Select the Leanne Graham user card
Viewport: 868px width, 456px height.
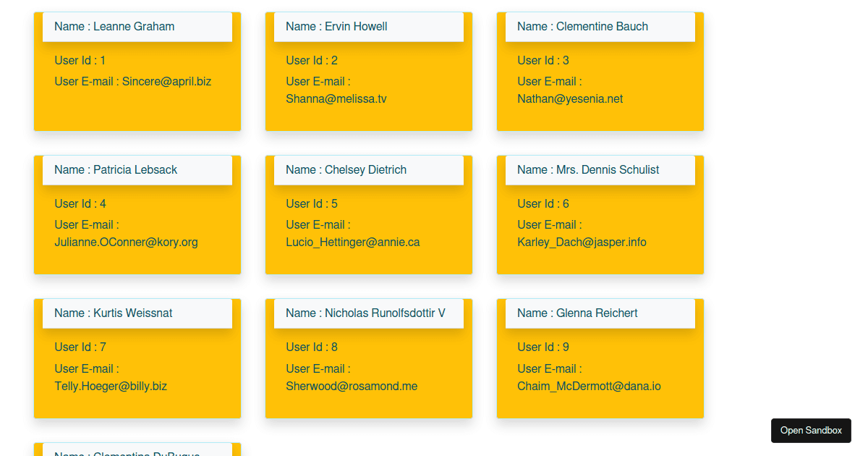(x=137, y=70)
